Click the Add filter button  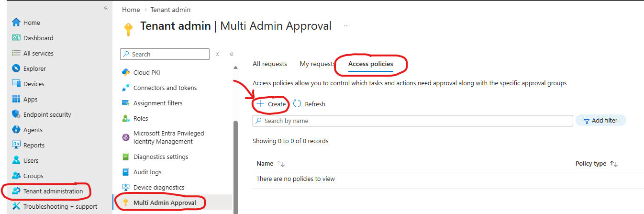(x=600, y=121)
